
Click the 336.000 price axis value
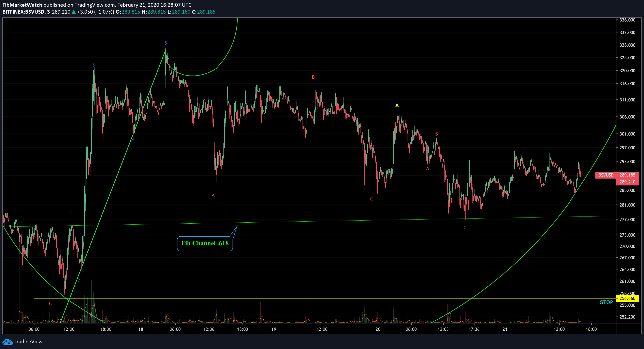pos(627,20)
